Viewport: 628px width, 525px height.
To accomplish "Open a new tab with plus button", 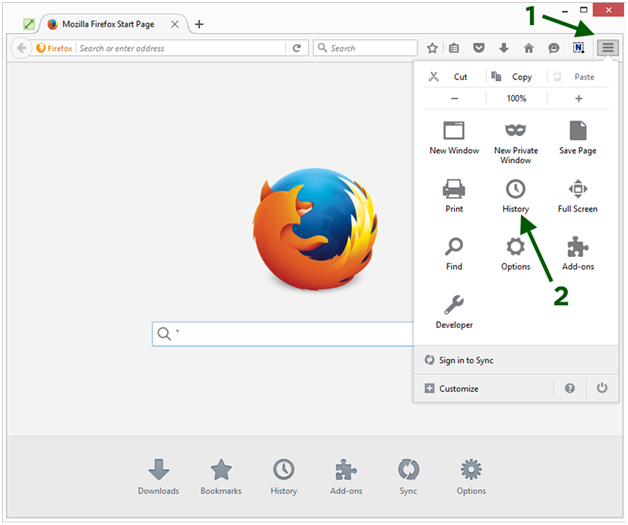I will point(199,24).
